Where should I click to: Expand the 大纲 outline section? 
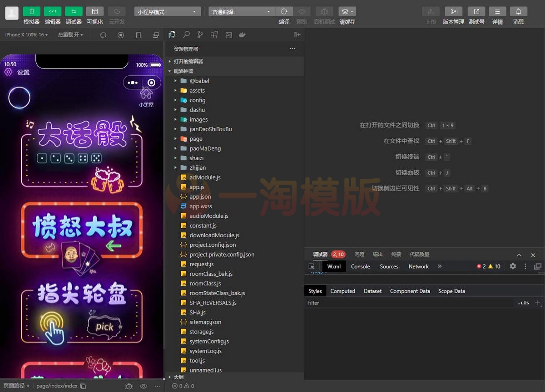(234, 377)
